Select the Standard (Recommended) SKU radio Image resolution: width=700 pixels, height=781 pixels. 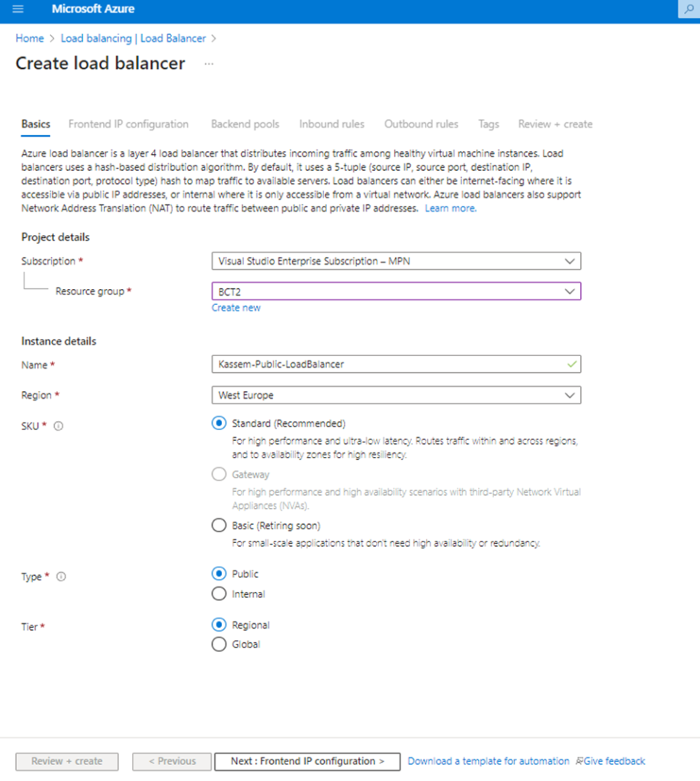point(219,423)
